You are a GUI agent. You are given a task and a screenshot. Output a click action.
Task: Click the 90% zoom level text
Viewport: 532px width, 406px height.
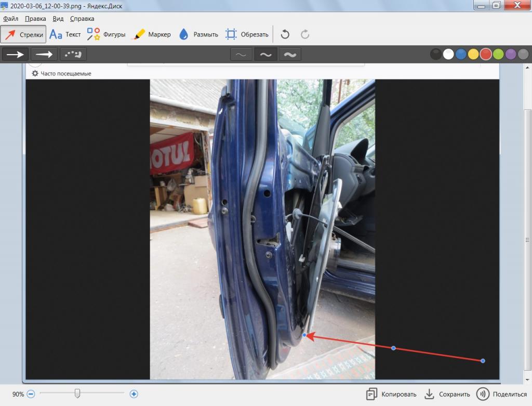pyautogui.click(x=18, y=394)
